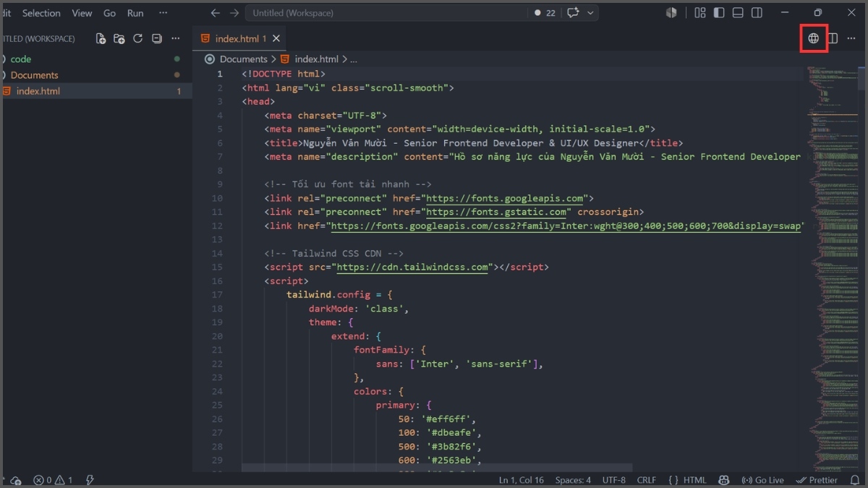Click the tailwind.config line
The image size is (868, 488).
[339, 295]
